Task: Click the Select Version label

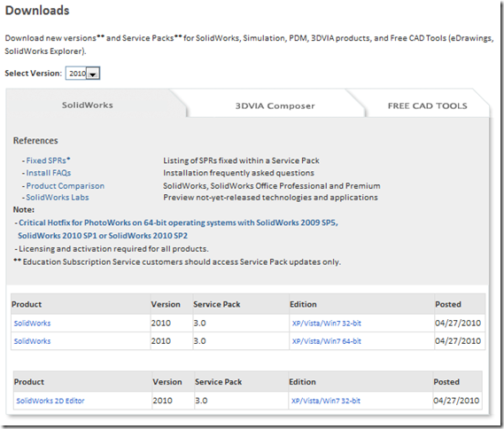Action: pyautogui.click(x=33, y=74)
